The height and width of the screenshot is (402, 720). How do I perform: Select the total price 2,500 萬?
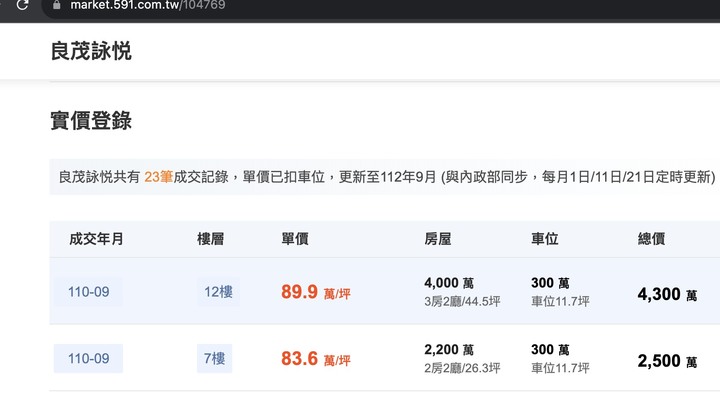(x=667, y=361)
